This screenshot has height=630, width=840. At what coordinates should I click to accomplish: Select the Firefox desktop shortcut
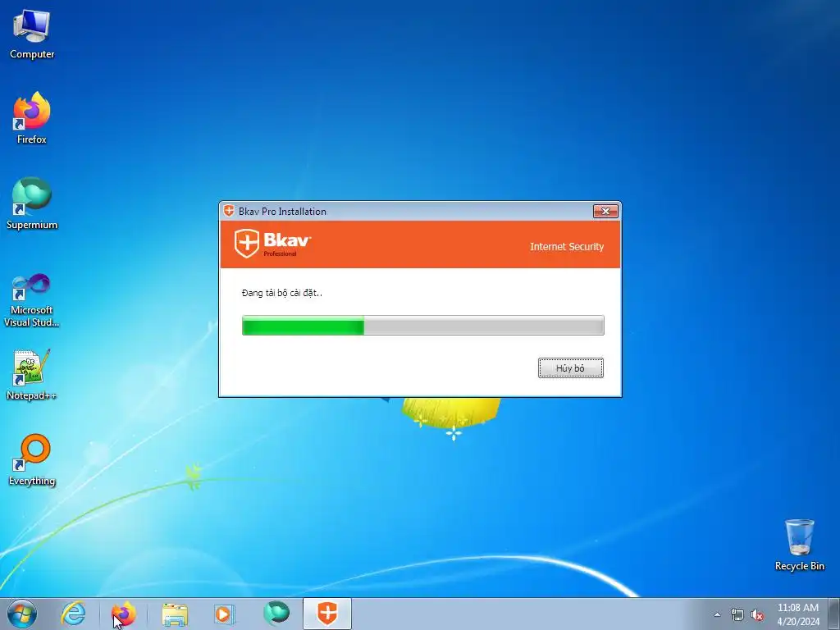pyautogui.click(x=32, y=118)
